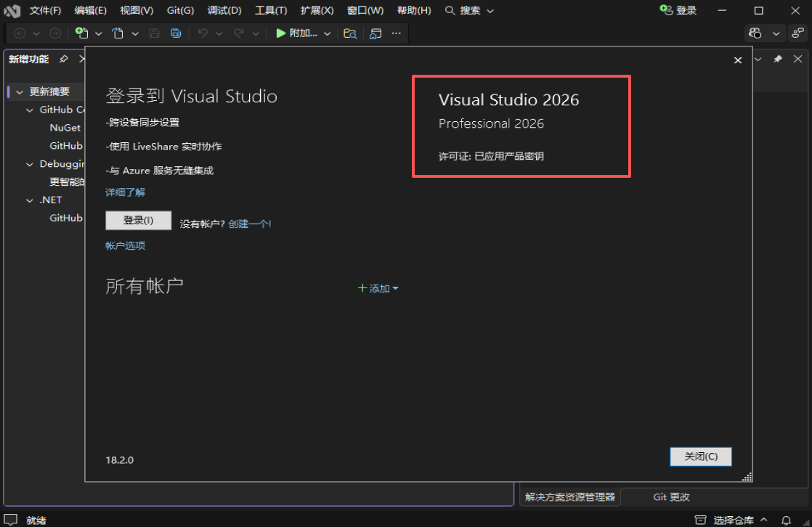Viewport: 812px width, 527px height.
Task: Close the right tool window panel
Action: click(798, 59)
